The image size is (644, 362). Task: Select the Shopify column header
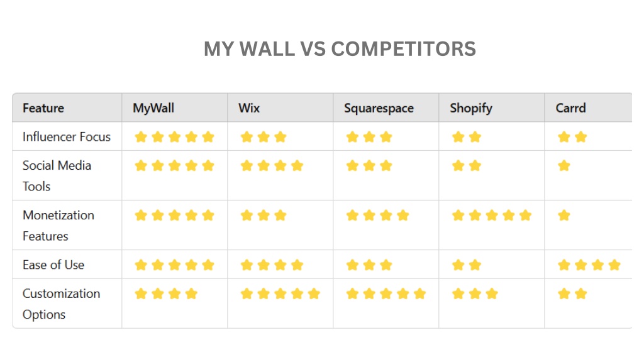coord(470,108)
